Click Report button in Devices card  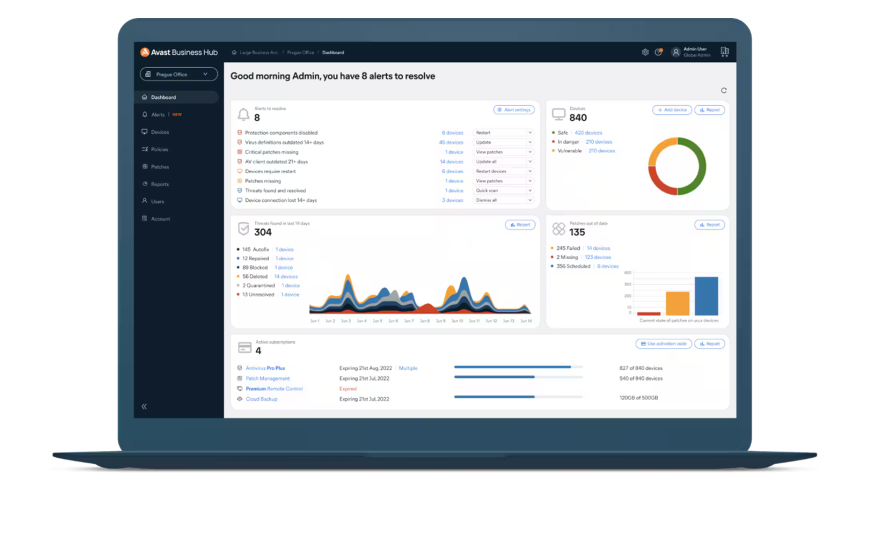click(x=710, y=110)
